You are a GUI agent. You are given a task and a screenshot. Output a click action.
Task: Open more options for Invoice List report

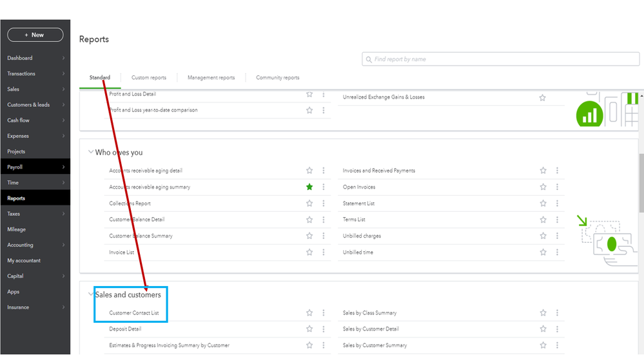(x=324, y=252)
